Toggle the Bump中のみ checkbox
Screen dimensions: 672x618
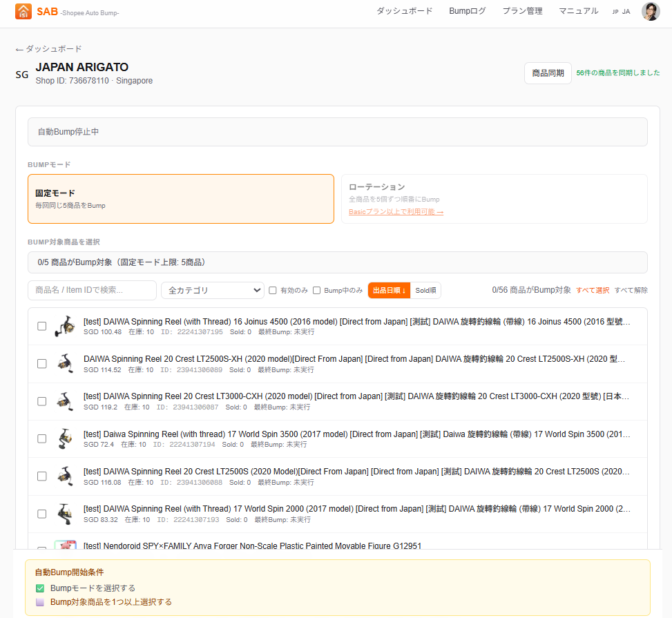[x=317, y=291]
